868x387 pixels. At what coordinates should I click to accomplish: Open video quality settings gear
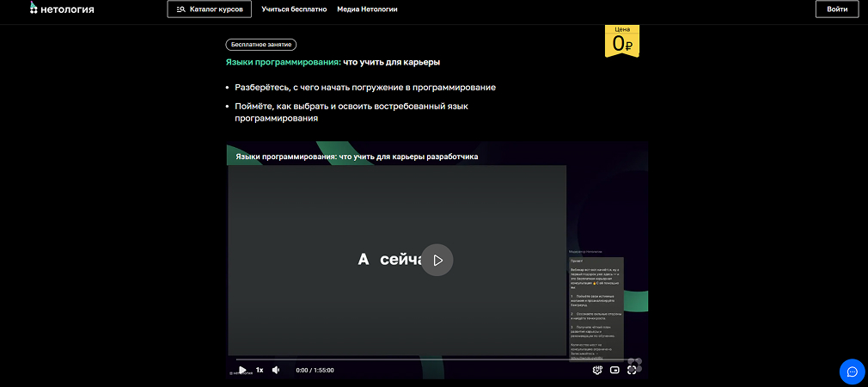pyautogui.click(x=597, y=370)
